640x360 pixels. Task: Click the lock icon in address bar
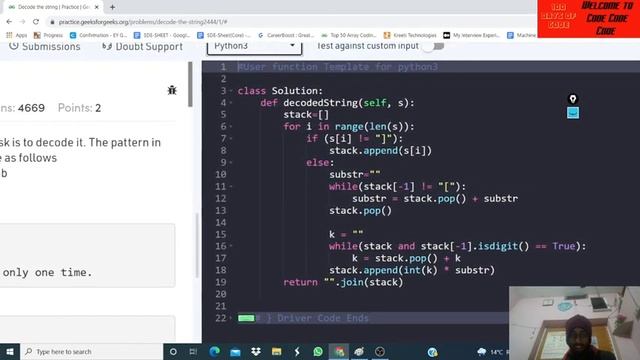click(52, 22)
